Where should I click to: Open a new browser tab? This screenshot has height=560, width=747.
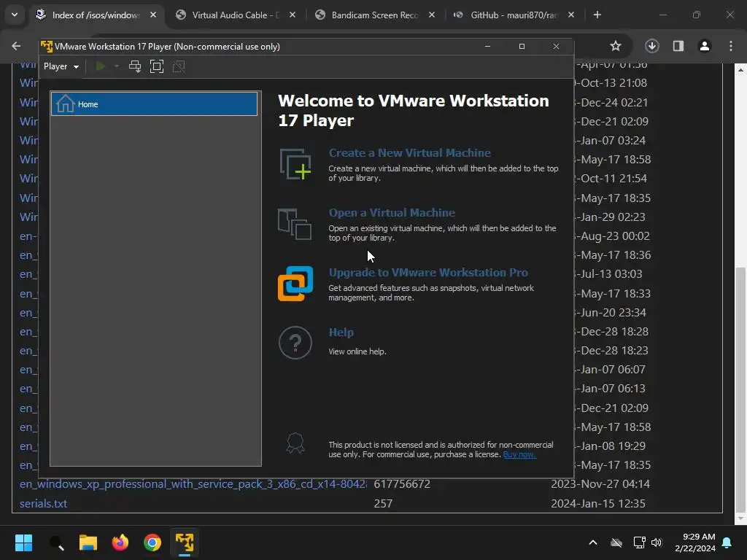pos(597,15)
